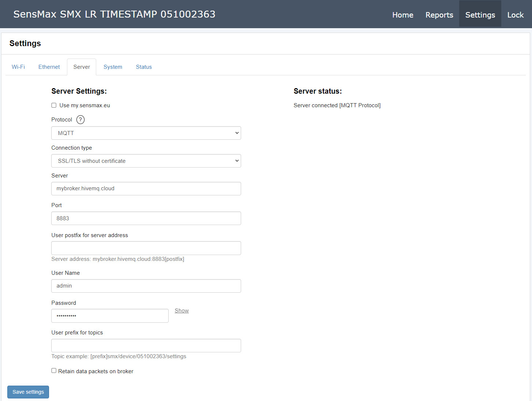Click the Password input field

pos(110,316)
